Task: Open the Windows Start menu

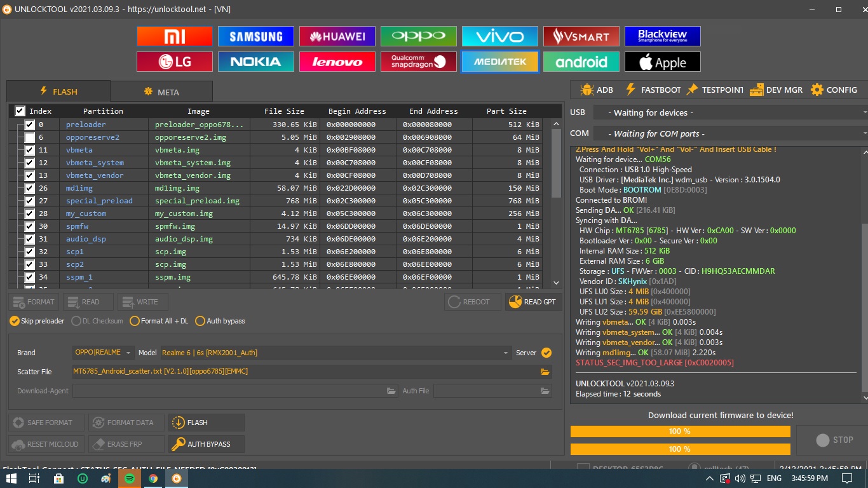Action: pos(11,478)
